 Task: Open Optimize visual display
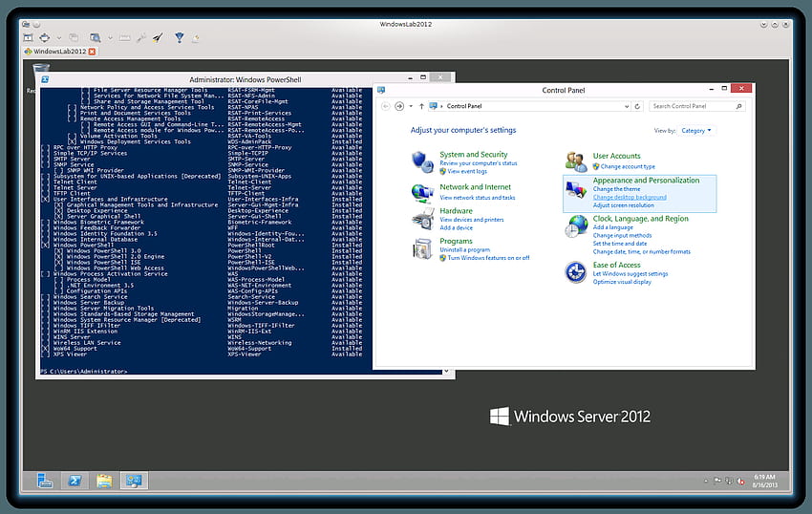[x=622, y=282]
